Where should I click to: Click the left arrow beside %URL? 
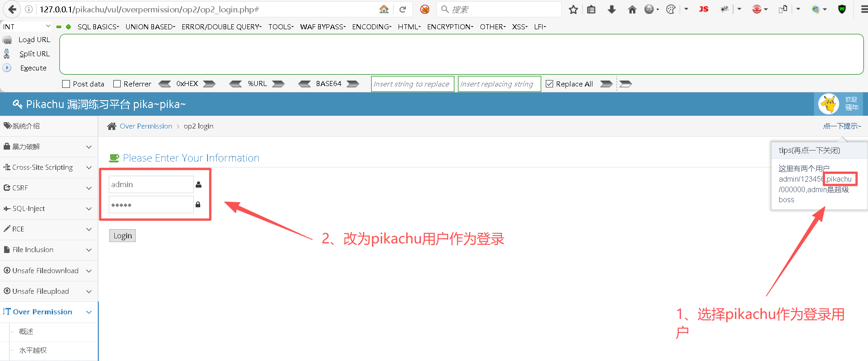[x=235, y=84]
